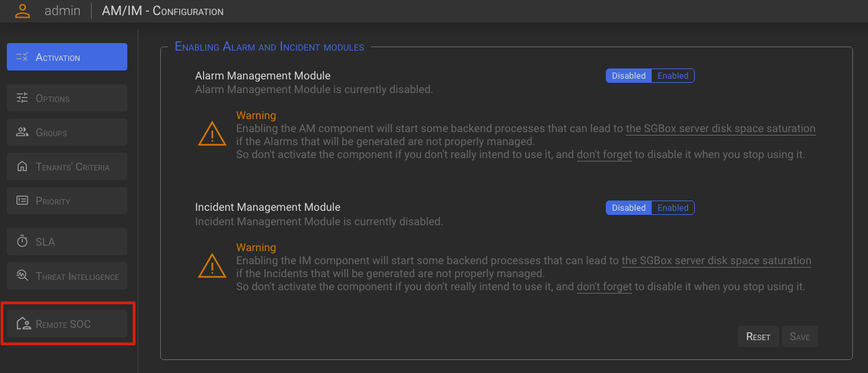
Task: Click the SLA stopwatch icon
Action: click(x=22, y=242)
